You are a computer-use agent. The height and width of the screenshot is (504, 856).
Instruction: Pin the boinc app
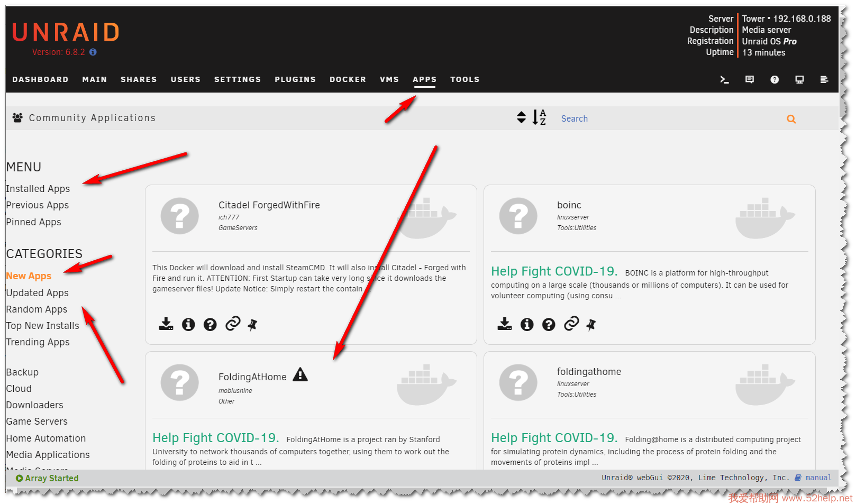(x=591, y=325)
